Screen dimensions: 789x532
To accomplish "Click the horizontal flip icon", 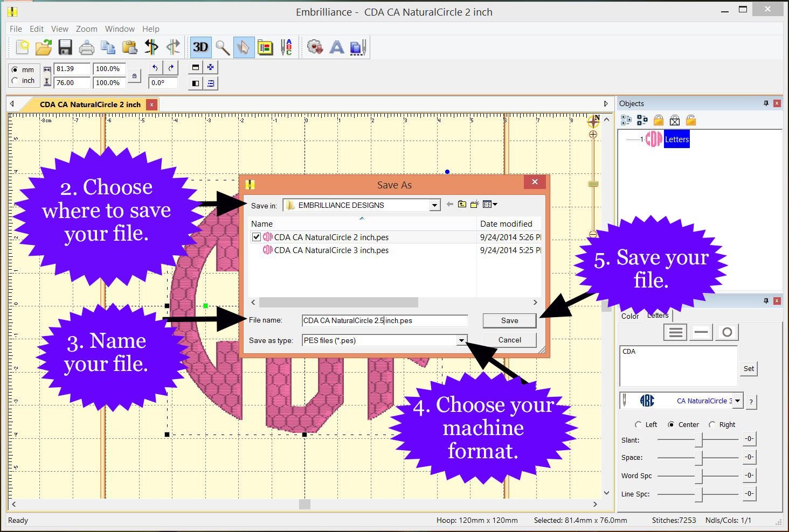I will [151, 47].
